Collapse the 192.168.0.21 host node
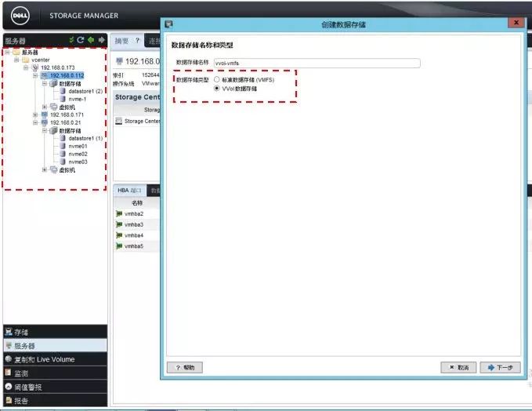The width and height of the screenshot is (532, 411). pyautogui.click(x=35, y=122)
